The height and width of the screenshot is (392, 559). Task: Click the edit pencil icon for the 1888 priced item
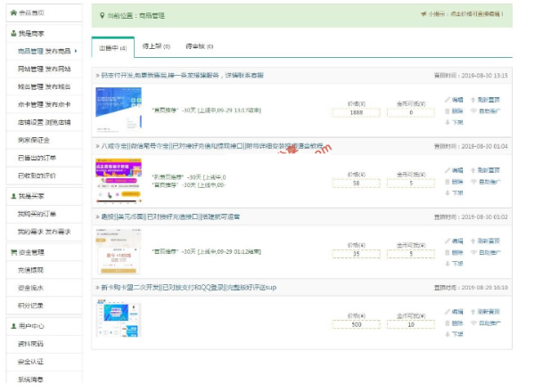tap(448, 100)
